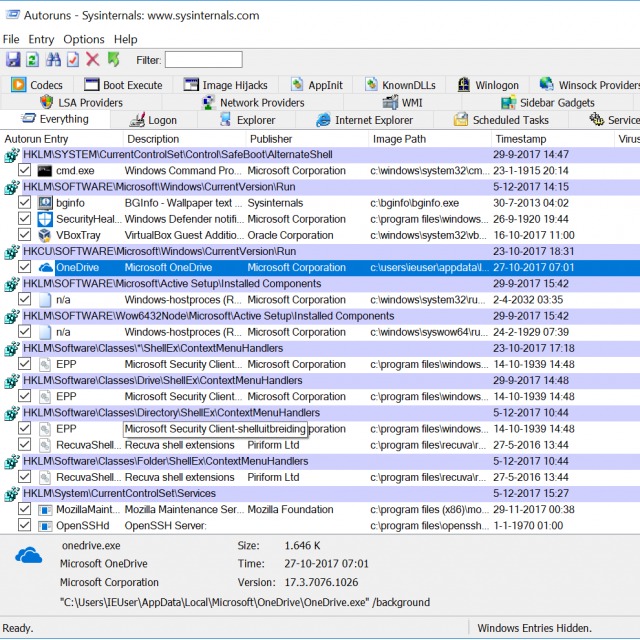The width and height of the screenshot is (640, 640).
Task: Click the Filter input field
Action: pos(203,60)
